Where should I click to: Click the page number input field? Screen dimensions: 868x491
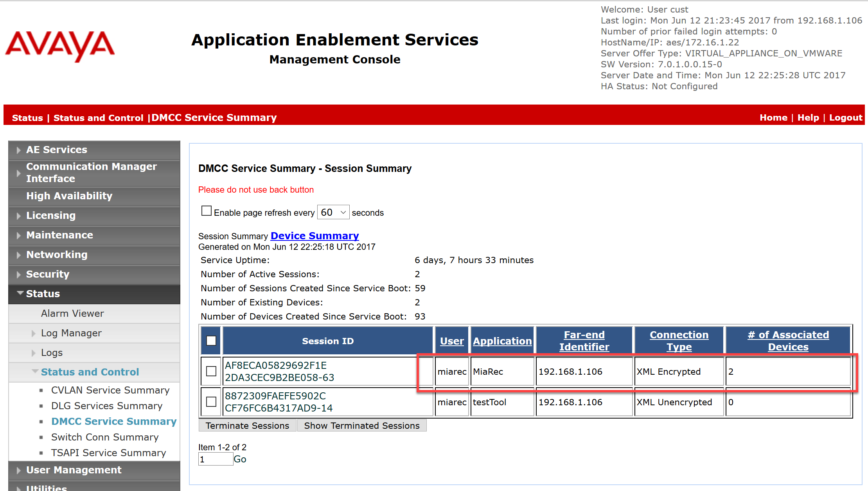[x=216, y=459]
